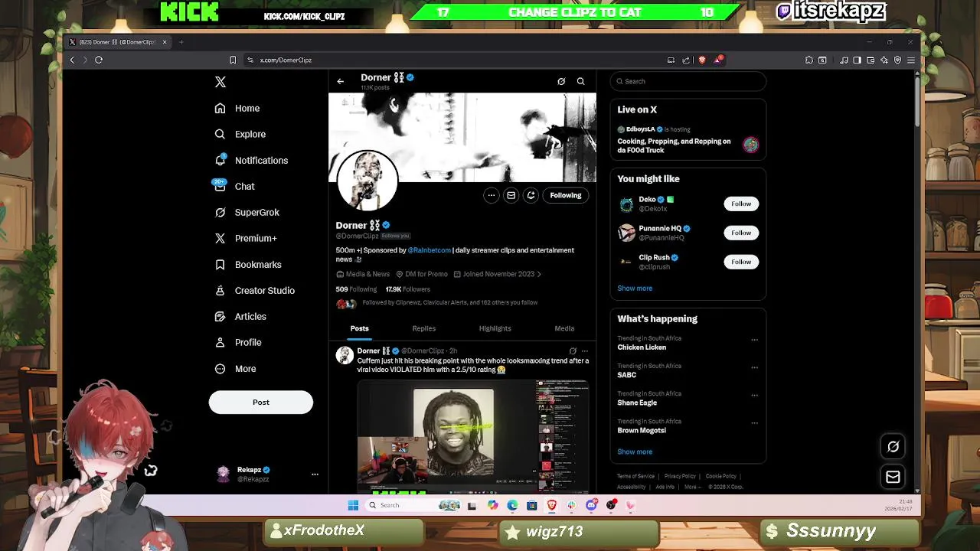980x551 pixels.
Task: Open SuperGrok from the sidebar
Action: tap(247, 212)
